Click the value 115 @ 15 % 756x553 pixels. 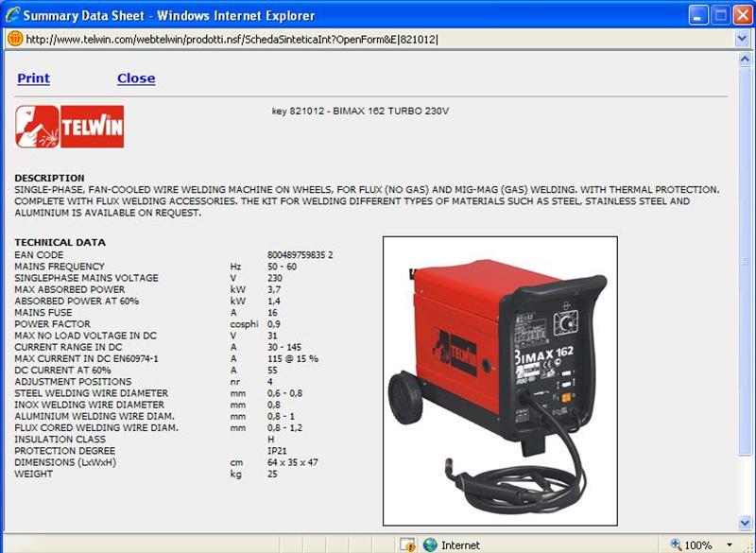[293, 359]
